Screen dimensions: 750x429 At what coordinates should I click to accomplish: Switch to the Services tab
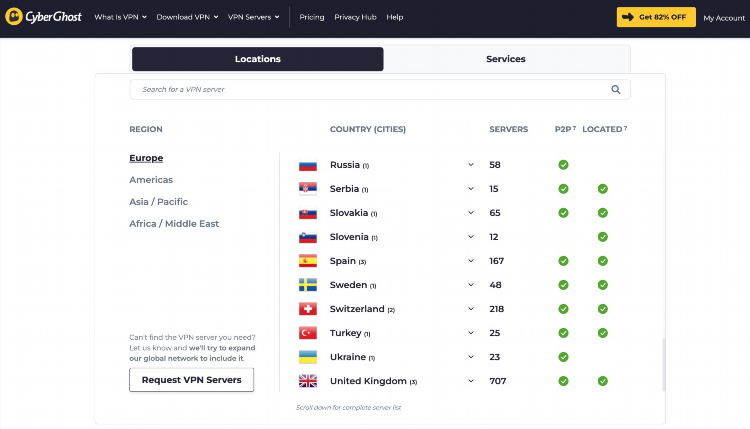click(506, 59)
